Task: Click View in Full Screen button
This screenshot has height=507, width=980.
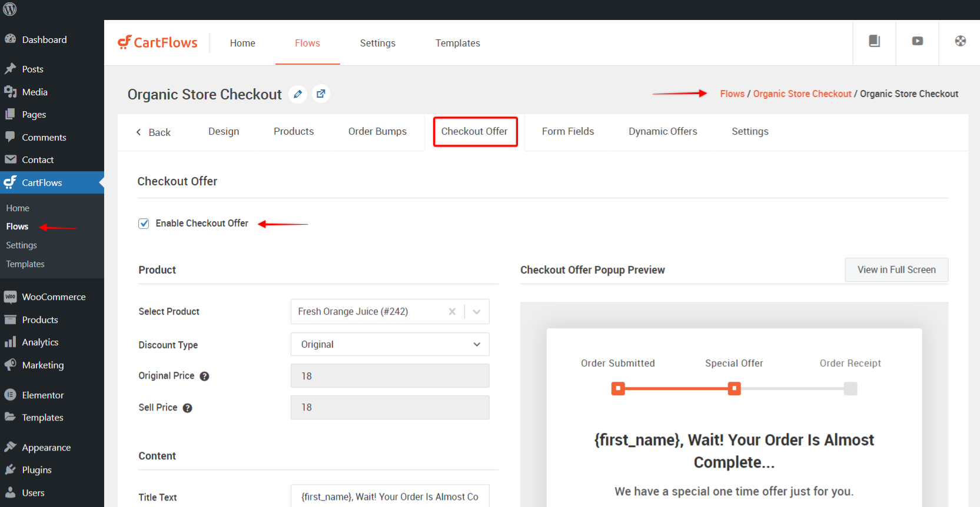Action: coord(896,270)
